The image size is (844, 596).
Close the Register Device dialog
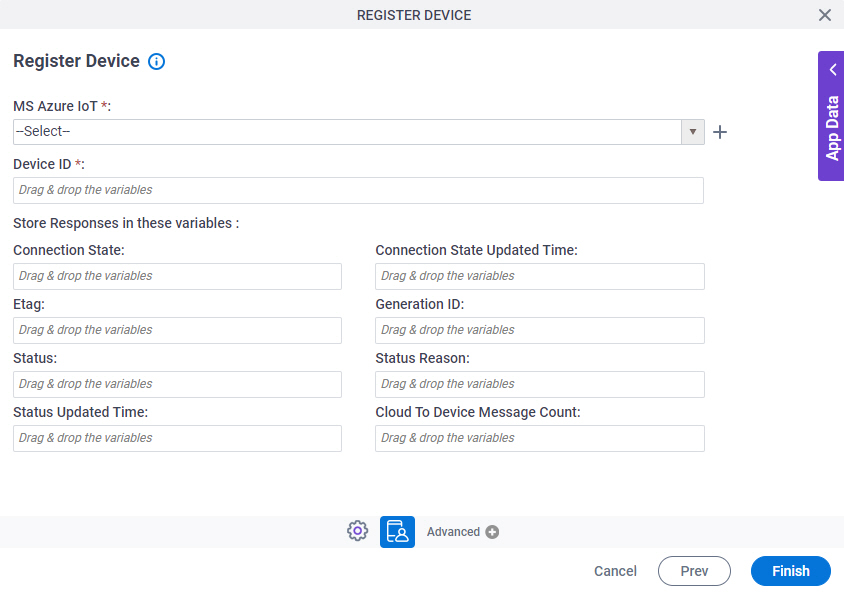(x=825, y=15)
